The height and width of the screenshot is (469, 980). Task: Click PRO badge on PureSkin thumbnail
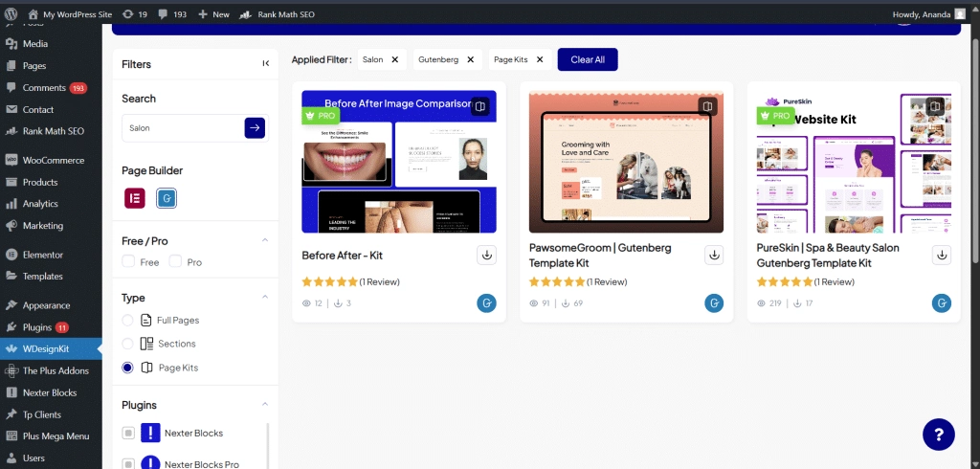pos(775,116)
